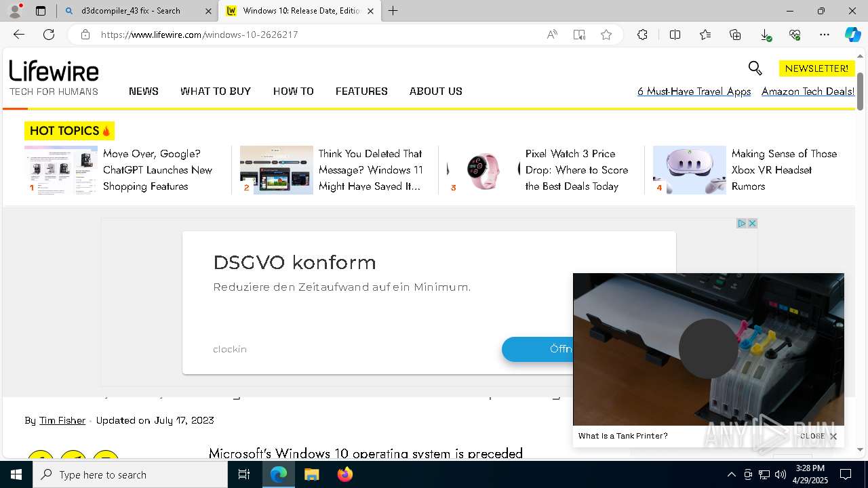Screen dimensions: 868x488
Task: Show hidden system tray icons
Action: pyautogui.click(x=731, y=474)
